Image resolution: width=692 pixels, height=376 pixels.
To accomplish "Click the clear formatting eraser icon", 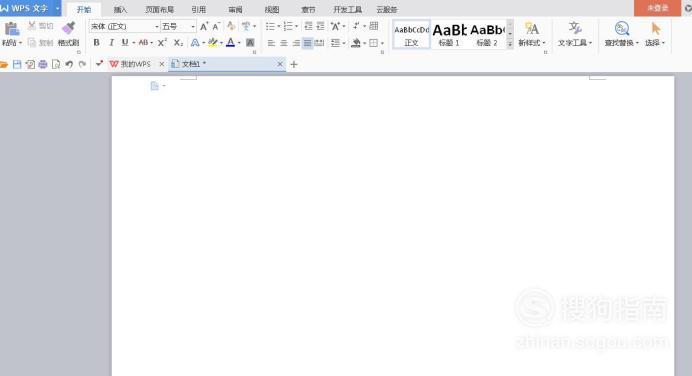I will 231,26.
